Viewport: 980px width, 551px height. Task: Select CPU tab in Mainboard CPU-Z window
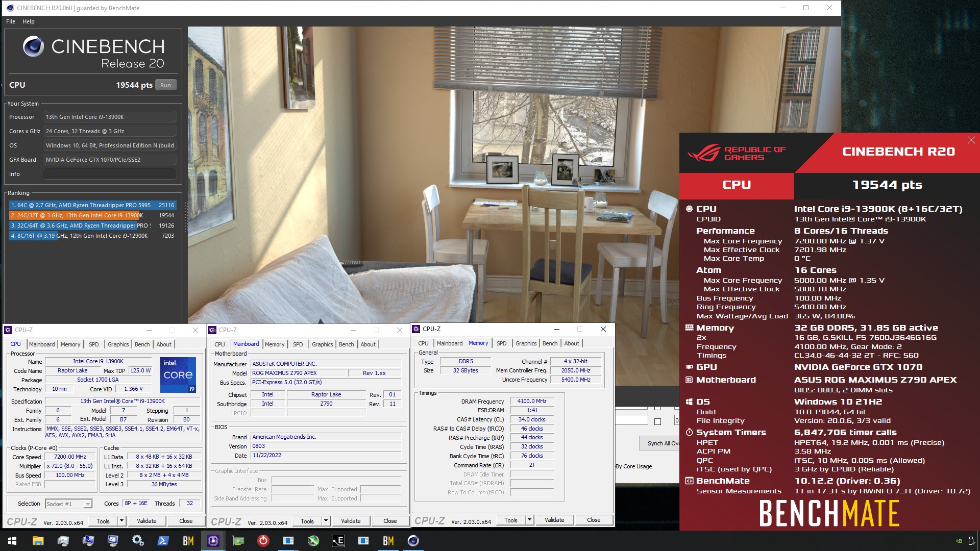point(219,344)
